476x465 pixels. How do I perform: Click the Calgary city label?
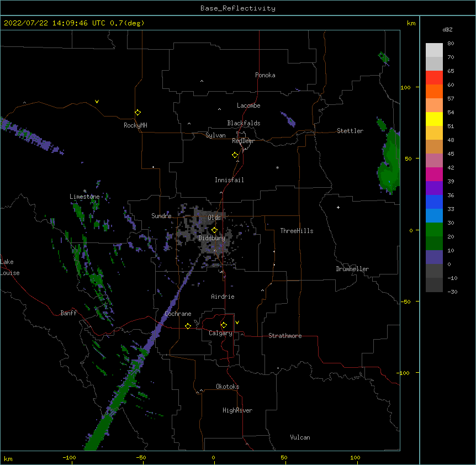tap(220, 333)
